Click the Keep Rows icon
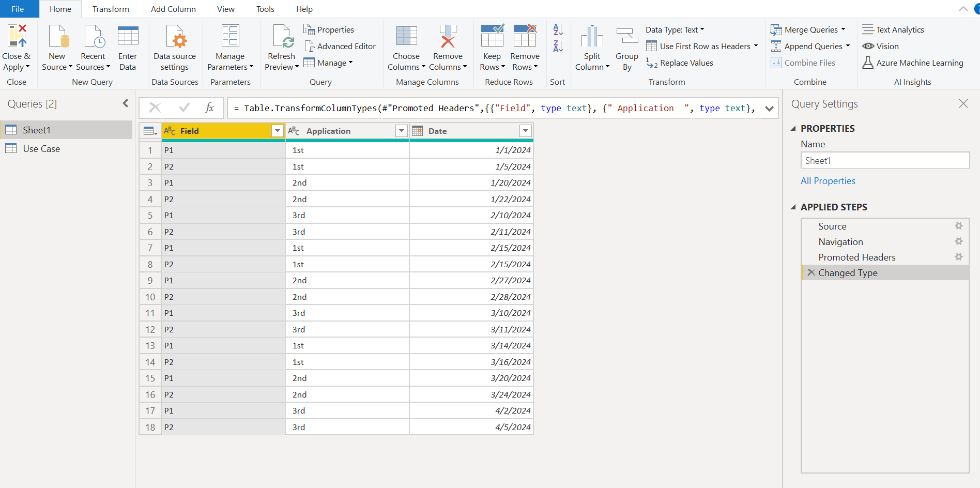This screenshot has width=980, height=488. tap(492, 36)
